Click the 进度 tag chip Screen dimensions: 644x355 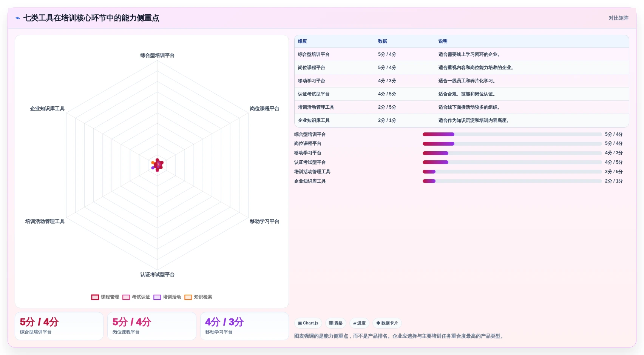point(359,323)
